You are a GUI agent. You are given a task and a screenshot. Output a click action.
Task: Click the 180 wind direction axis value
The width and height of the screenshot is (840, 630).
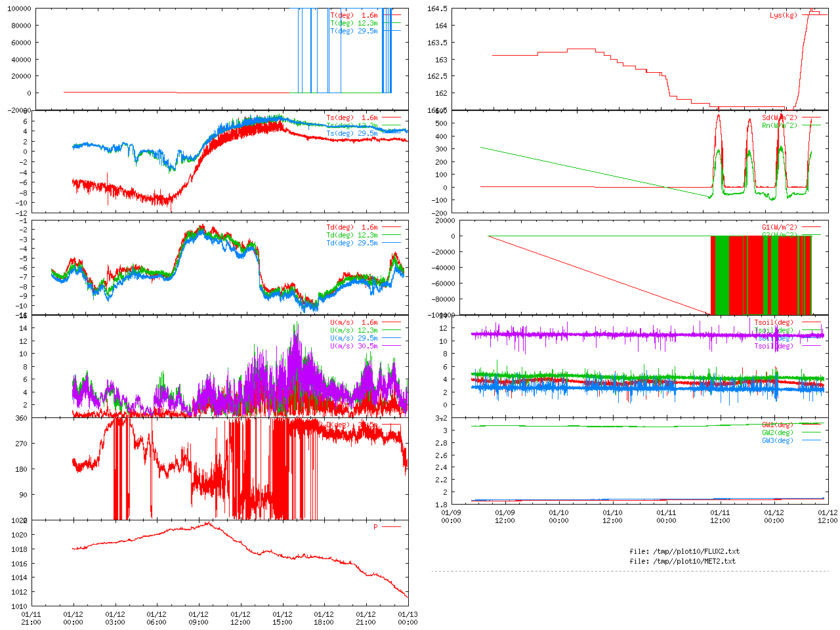[x=22, y=469]
